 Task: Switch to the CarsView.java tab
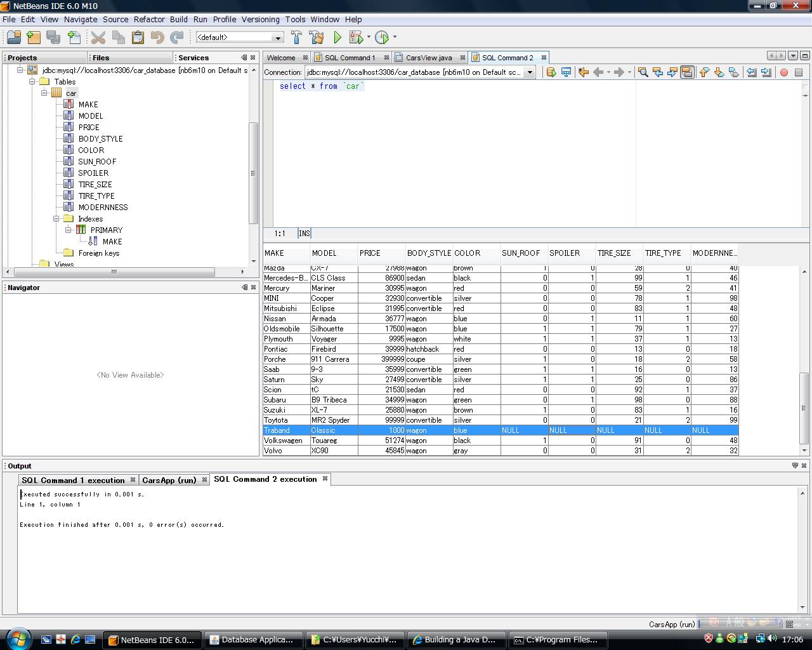click(x=428, y=58)
